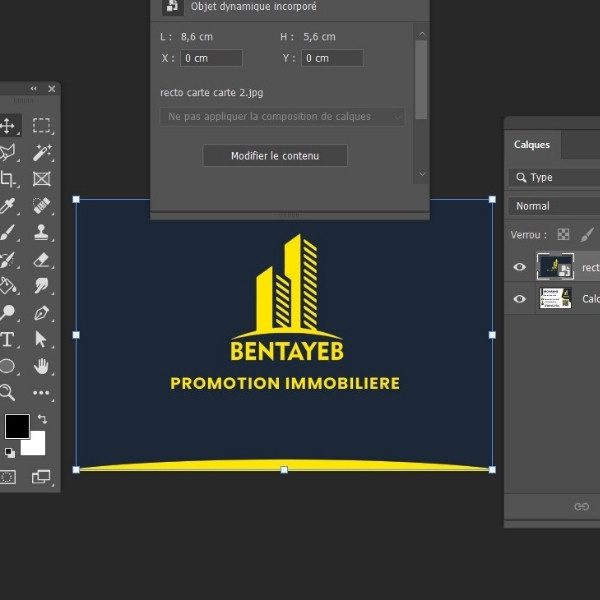The image size is (600, 600).
Task: Pick the Magic Wand tool
Action: click(41, 152)
